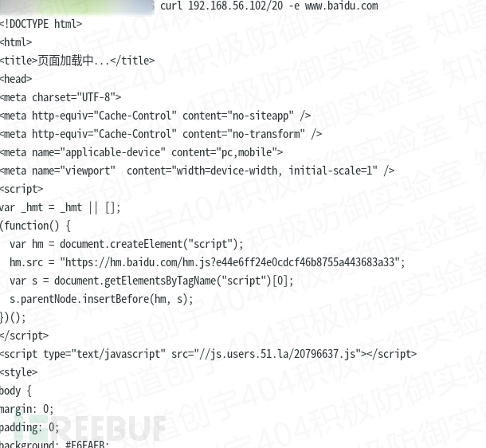Click the blurred terminal prompt area
486x448 pixels.
click(76, 7)
